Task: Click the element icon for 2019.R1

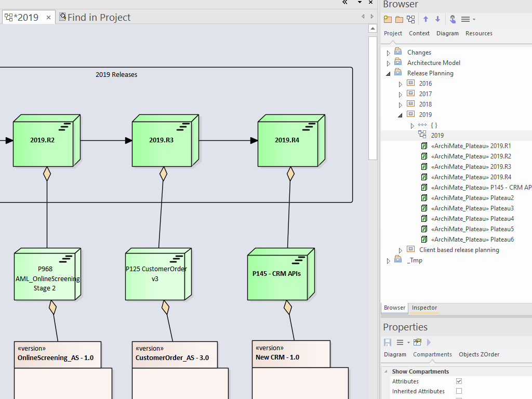Action: click(x=424, y=146)
